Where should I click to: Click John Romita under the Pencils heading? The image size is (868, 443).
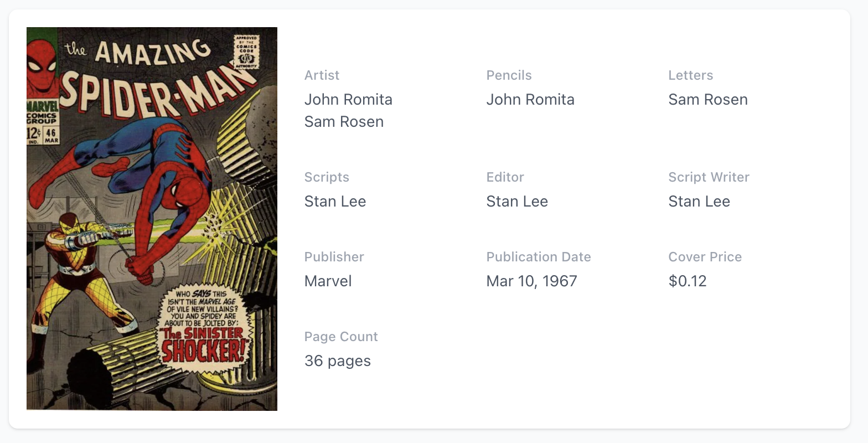[x=530, y=100]
